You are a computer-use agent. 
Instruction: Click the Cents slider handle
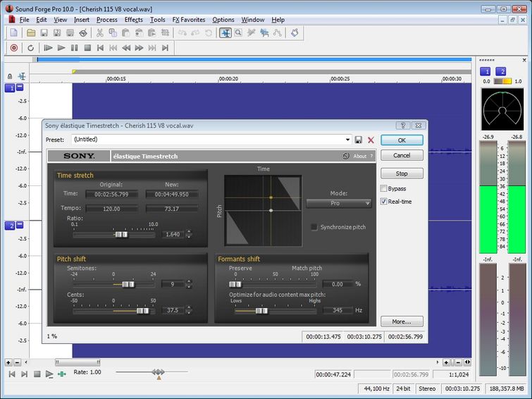142,311
